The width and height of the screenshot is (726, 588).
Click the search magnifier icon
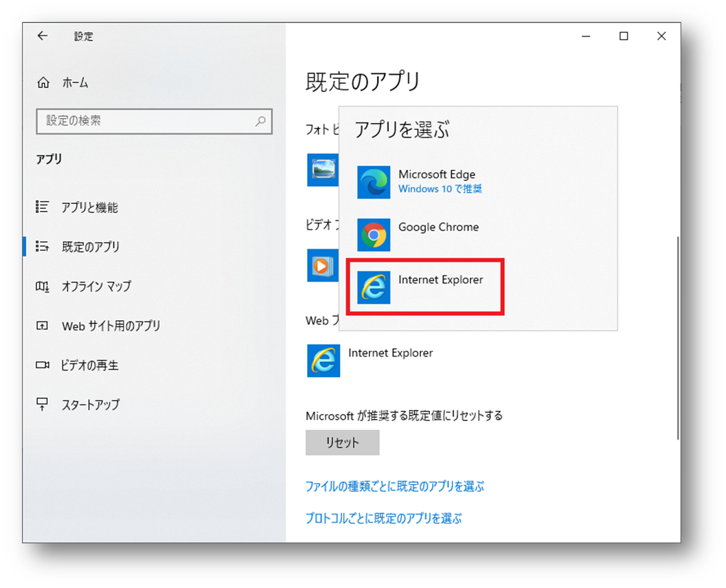click(x=261, y=121)
